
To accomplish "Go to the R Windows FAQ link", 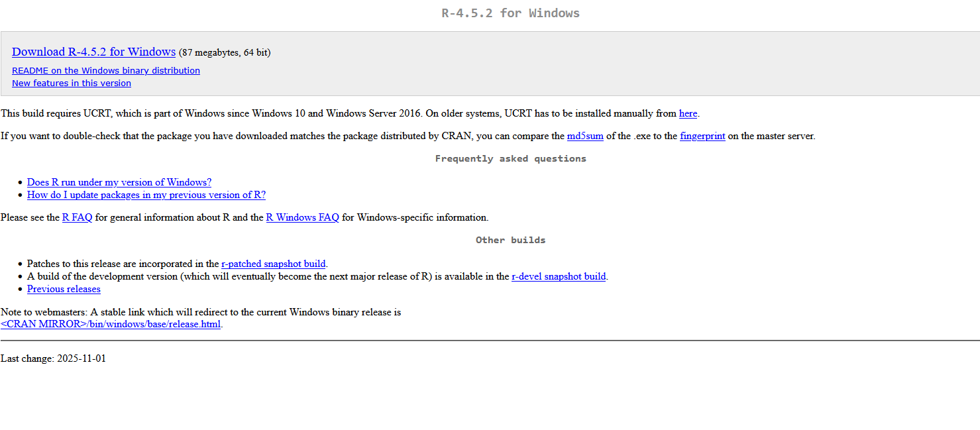I will tap(302, 217).
